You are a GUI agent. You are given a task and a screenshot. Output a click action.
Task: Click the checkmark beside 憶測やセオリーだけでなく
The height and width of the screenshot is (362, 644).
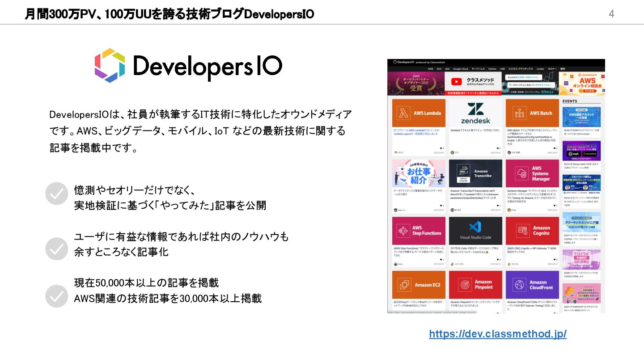57,194
